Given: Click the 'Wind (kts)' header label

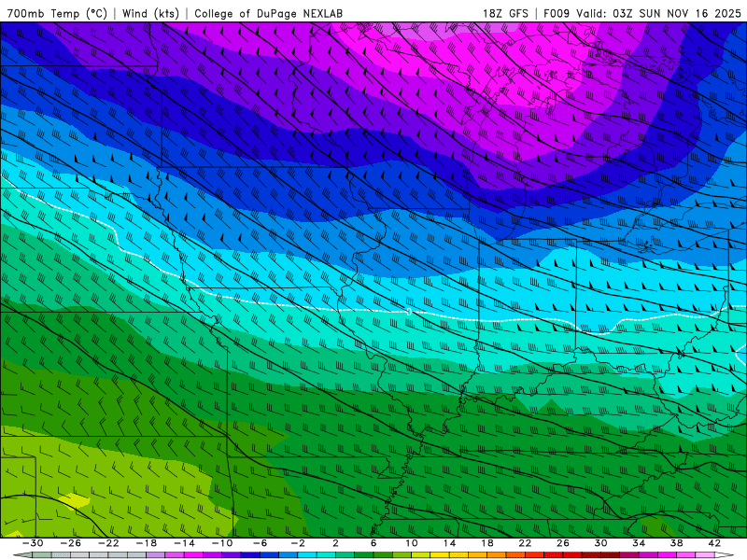Looking at the screenshot, I should (x=150, y=13).
